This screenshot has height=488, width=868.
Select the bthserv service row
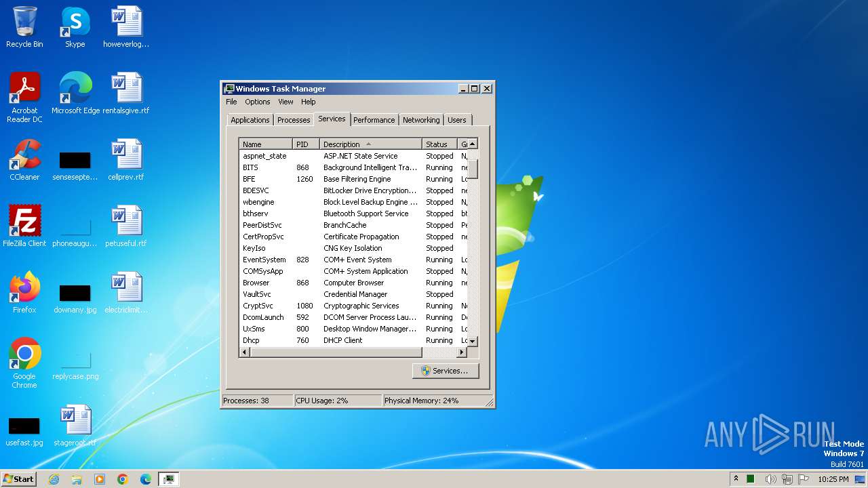[353, 213]
